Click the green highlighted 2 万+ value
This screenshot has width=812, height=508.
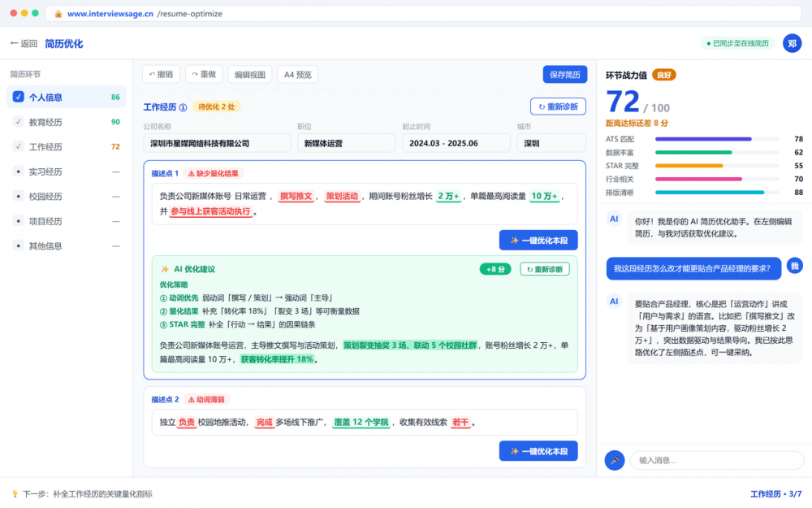[448, 197]
